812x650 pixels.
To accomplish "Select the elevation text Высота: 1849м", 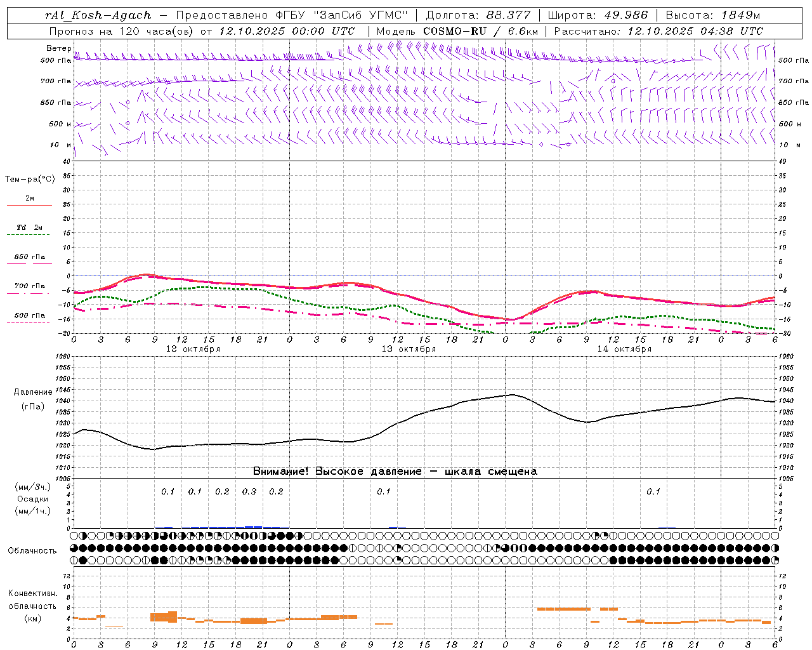I will 712,15.
